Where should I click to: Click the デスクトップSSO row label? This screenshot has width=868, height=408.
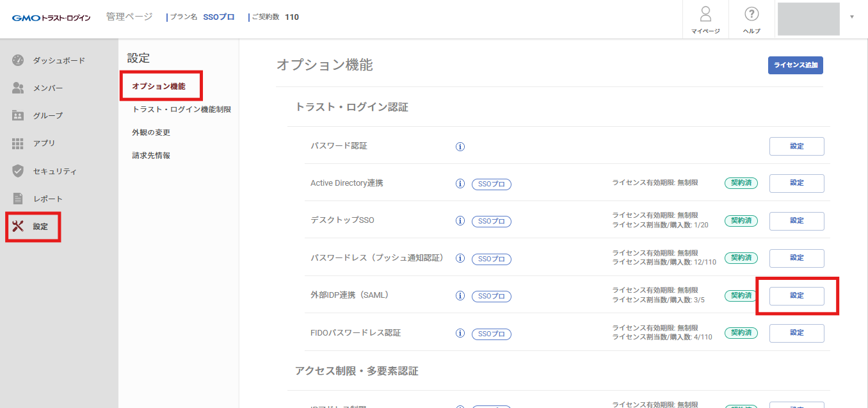point(342,220)
